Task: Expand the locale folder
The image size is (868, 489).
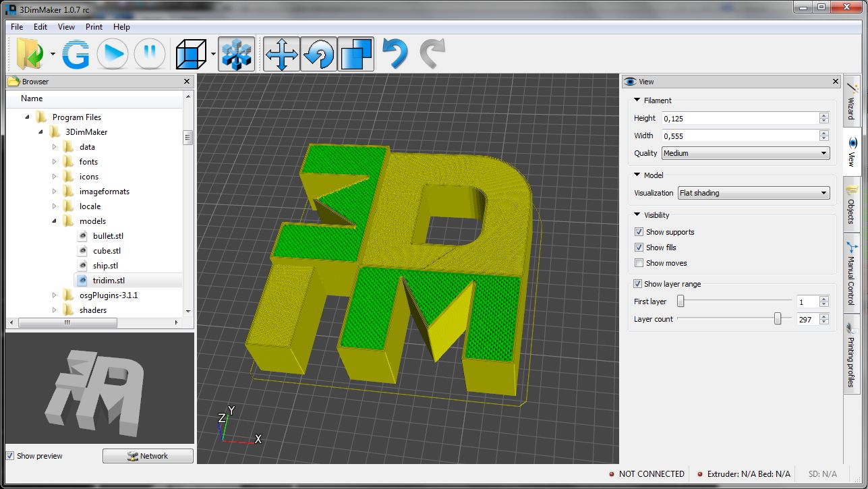Action: (55, 206)
